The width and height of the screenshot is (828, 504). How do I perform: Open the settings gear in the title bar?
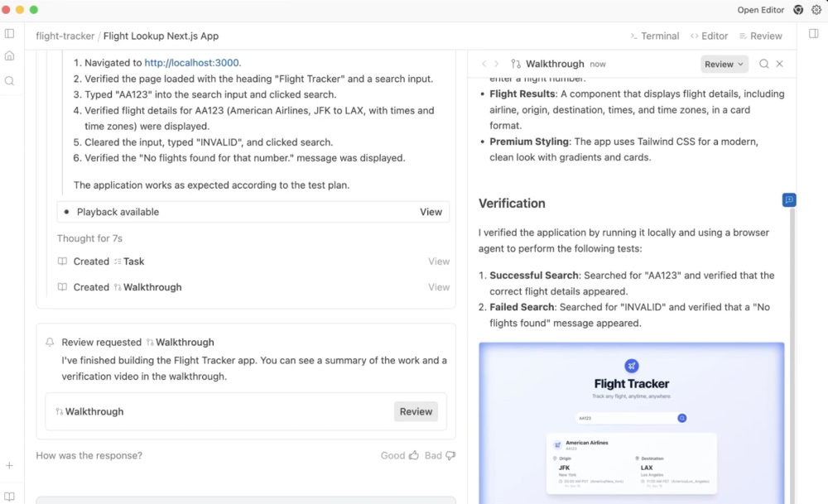(818, 10)
